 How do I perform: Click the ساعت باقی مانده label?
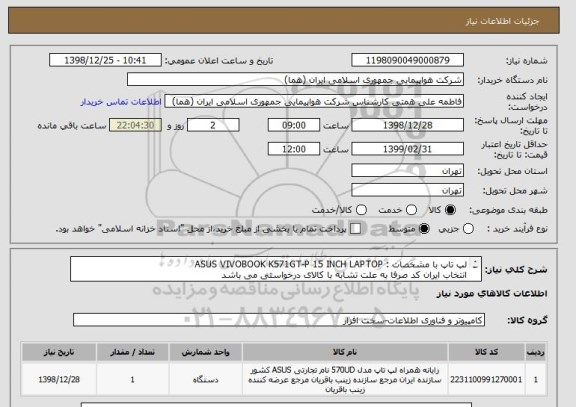pyautogui.click(x=72, y=126)
